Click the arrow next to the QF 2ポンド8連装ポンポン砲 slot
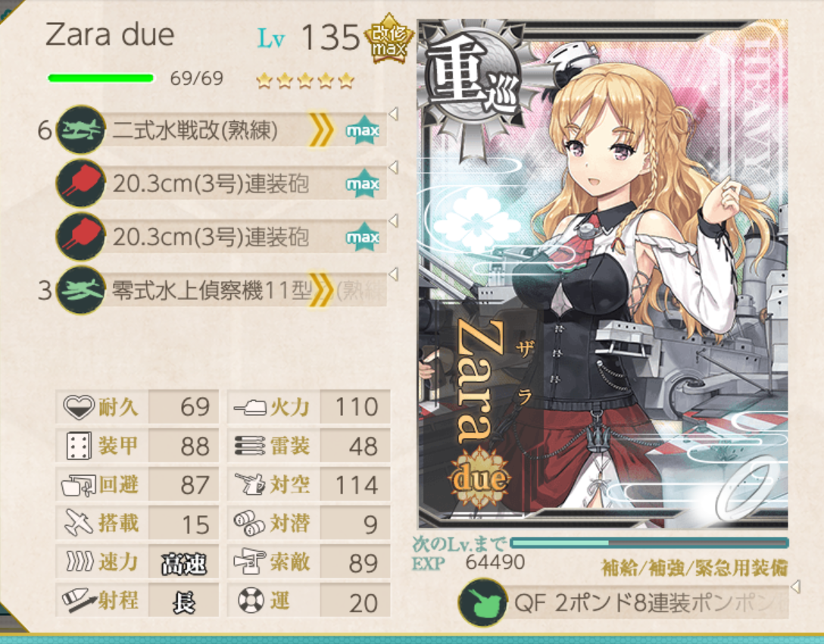The image size is (824, 644). click(x=795, y=586)
